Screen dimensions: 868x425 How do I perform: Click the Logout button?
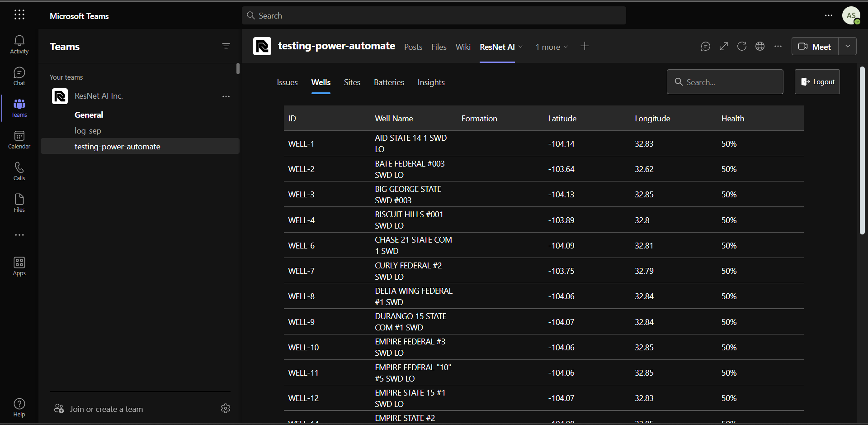pyautogui.click(x=817, y=82)
